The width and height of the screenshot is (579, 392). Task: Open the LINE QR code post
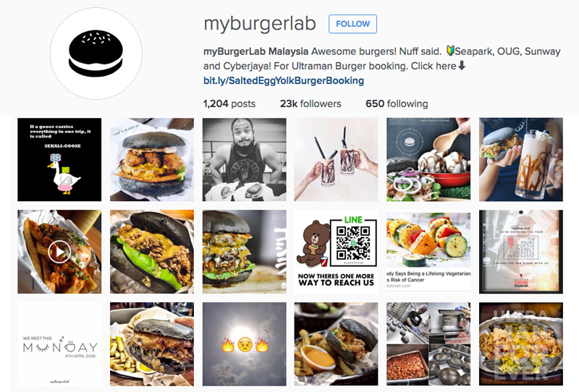[x=336, y=252]
